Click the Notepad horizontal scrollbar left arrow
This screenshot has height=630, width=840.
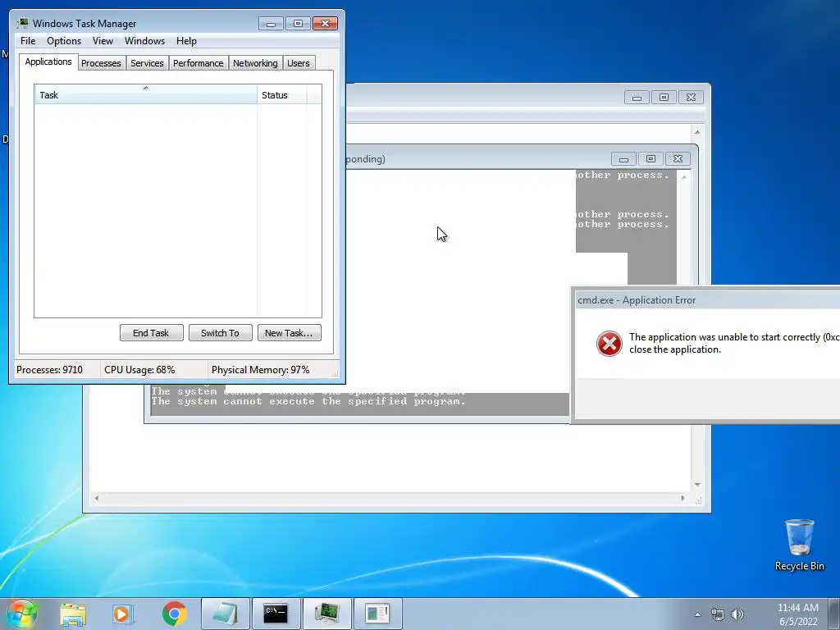click(97, 498)
